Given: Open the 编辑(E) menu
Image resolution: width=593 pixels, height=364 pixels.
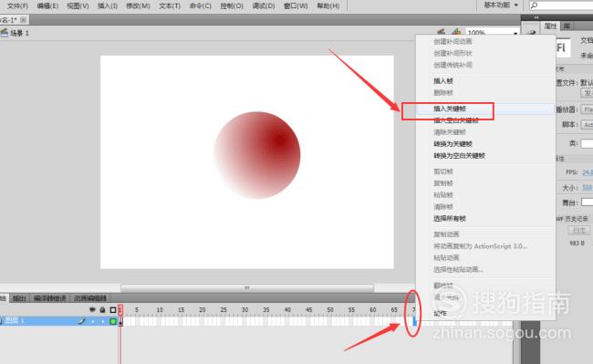Looking at the screenshot, I should click(x=47, y=6).
